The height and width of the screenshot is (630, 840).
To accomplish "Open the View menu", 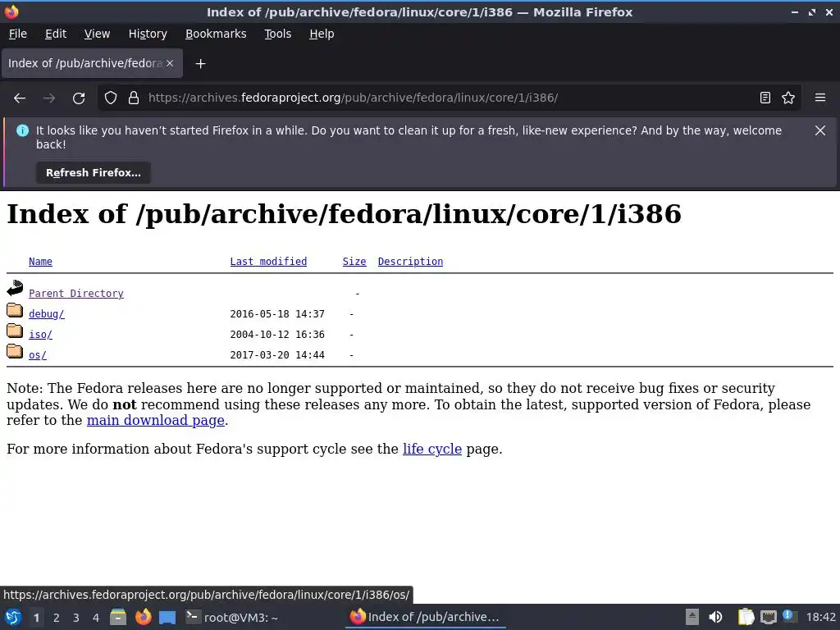I will 97,34.
